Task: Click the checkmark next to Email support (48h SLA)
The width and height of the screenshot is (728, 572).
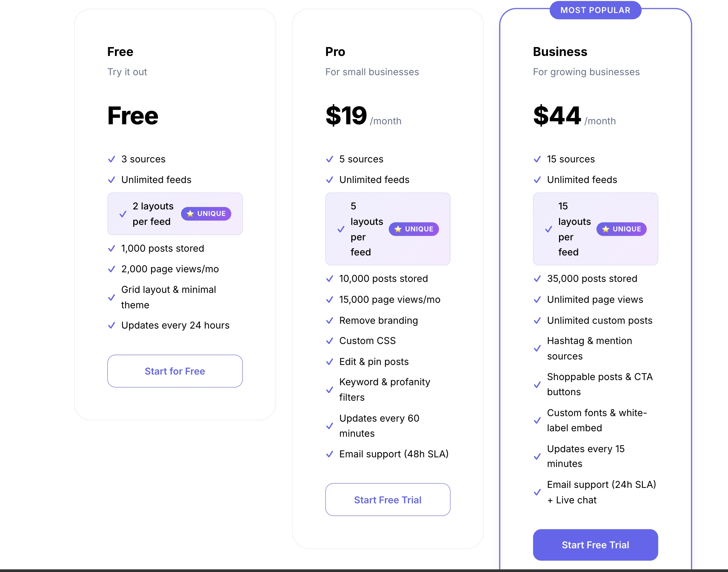Action: pyautogui.click(x=330, y=454)
